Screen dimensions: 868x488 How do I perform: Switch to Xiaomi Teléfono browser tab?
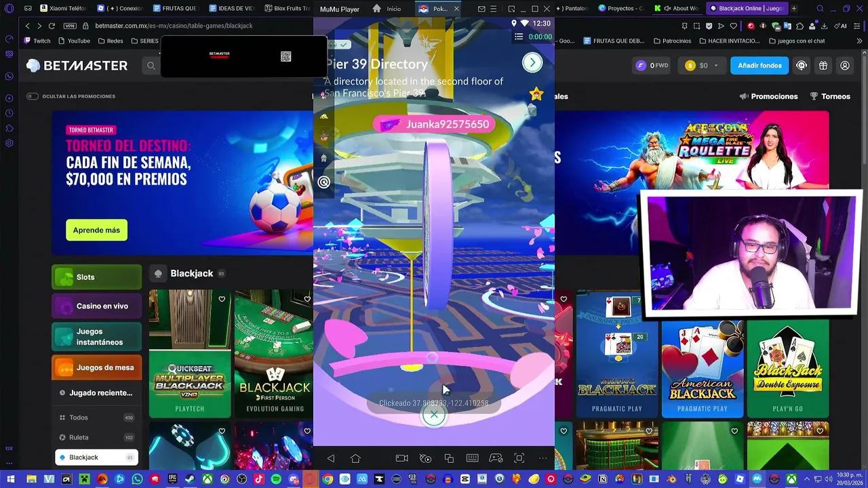pyautogui.click(x=64, y=9)
